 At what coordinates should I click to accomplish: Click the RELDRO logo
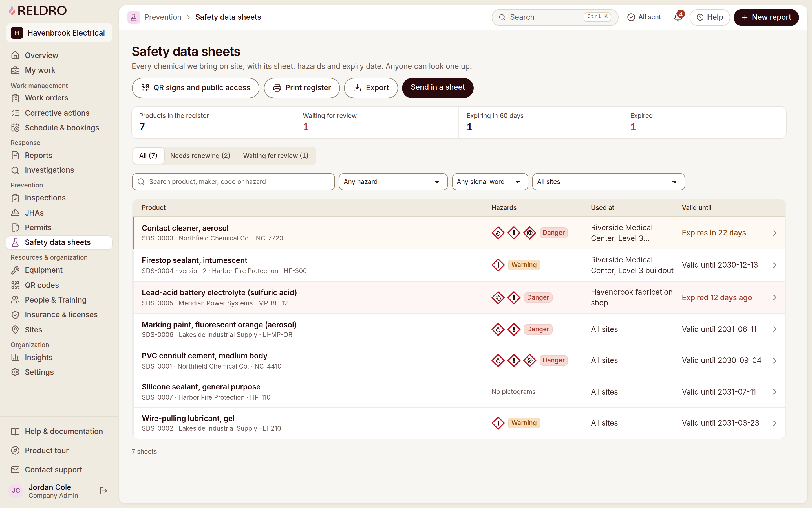[x=37, y=10]
